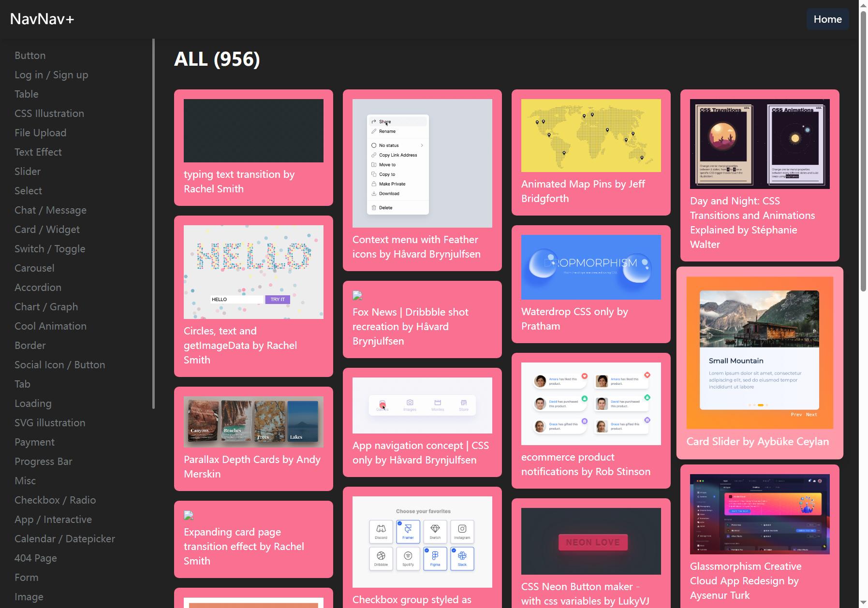Click the Context menu preview image
Viewport: 868px width, 608px height.
click(422, 163)
